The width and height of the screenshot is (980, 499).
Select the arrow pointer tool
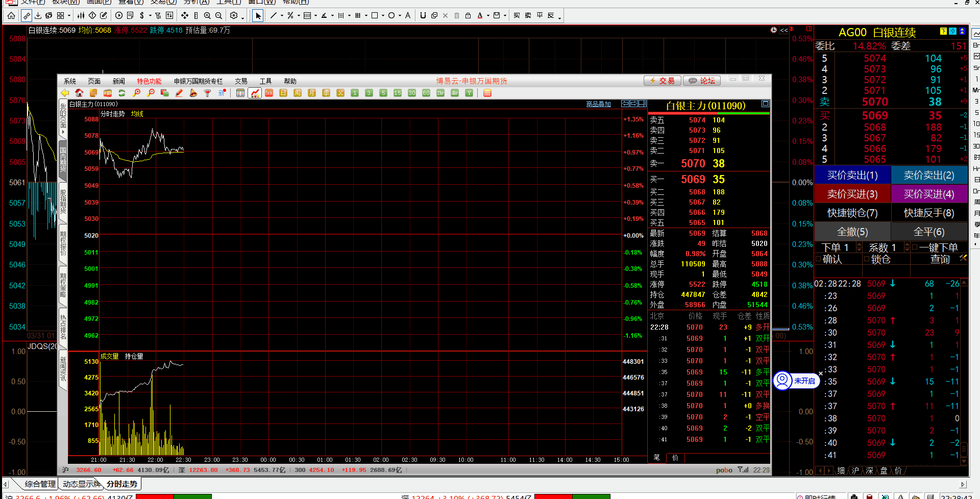[x=258, y=16]
